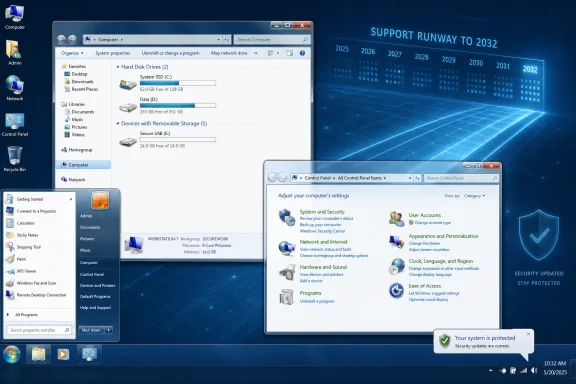
Task: Click the Explorer back arrow button
Action: pyautogui.click(x=62, y=39)
